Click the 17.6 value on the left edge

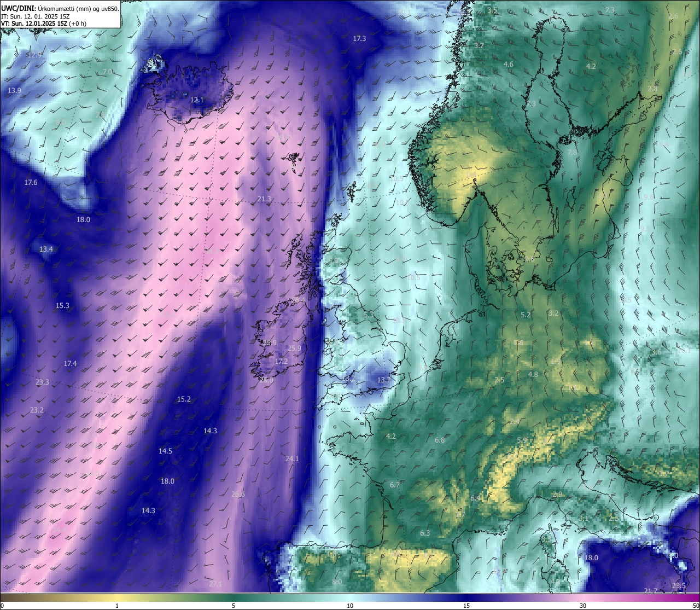31,182
